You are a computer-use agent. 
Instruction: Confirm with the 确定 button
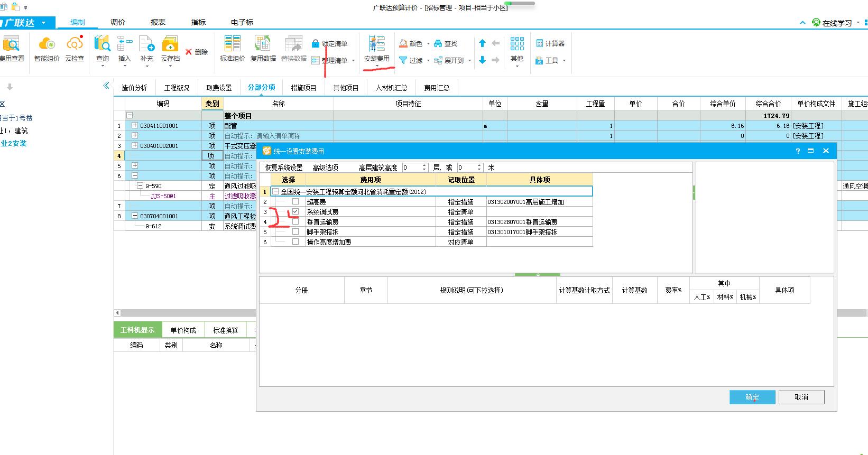pyautogui.click(x=752, y=397)
